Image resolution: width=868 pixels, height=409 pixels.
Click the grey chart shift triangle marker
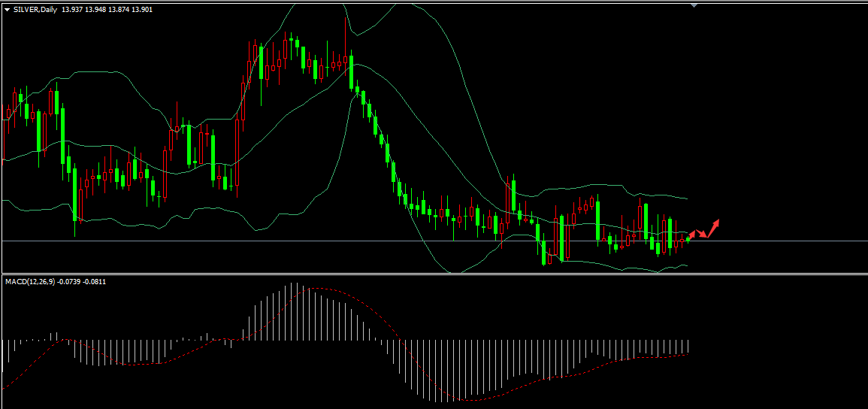coord(694,5)
